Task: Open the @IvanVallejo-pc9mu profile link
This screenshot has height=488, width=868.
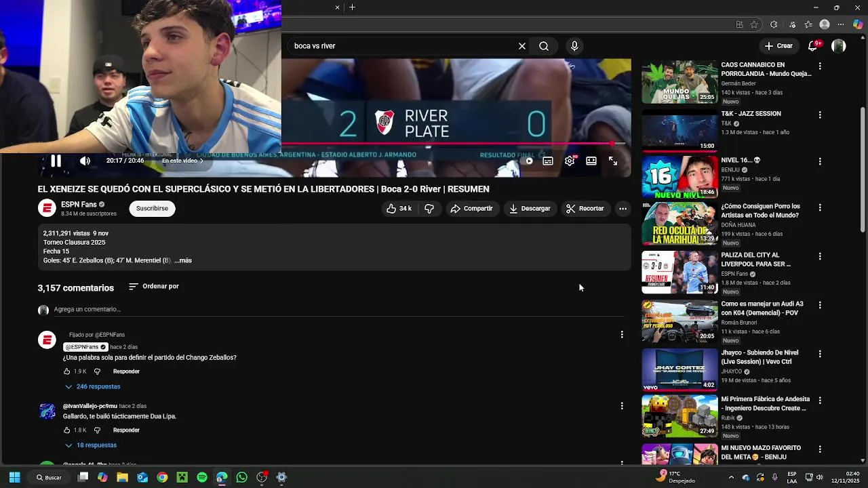Action: pos(90,406)
